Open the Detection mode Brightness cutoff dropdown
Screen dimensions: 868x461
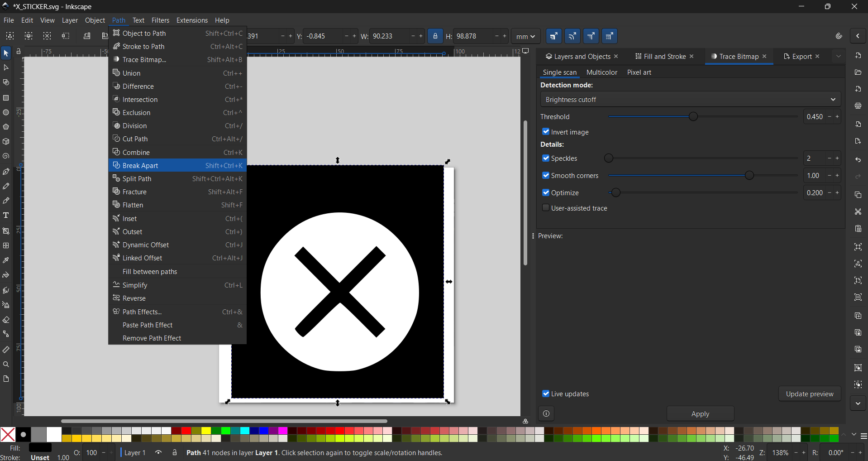(691, 99)
